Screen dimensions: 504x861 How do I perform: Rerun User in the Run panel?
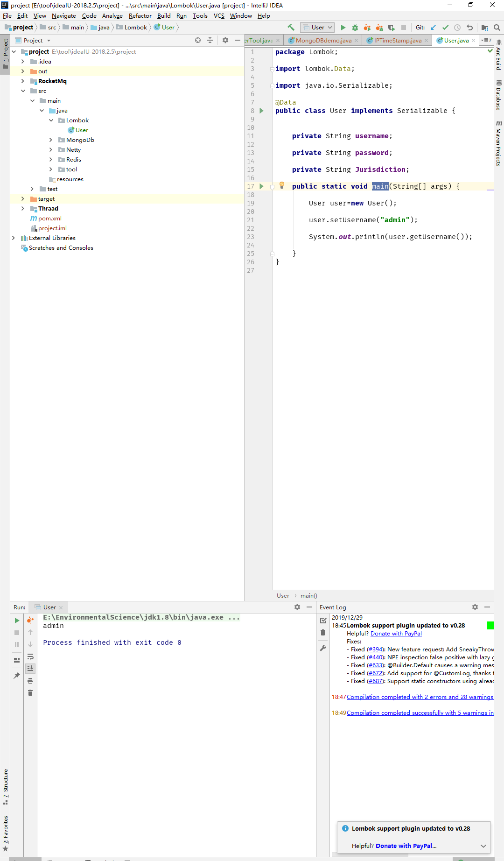coord(17,621)
